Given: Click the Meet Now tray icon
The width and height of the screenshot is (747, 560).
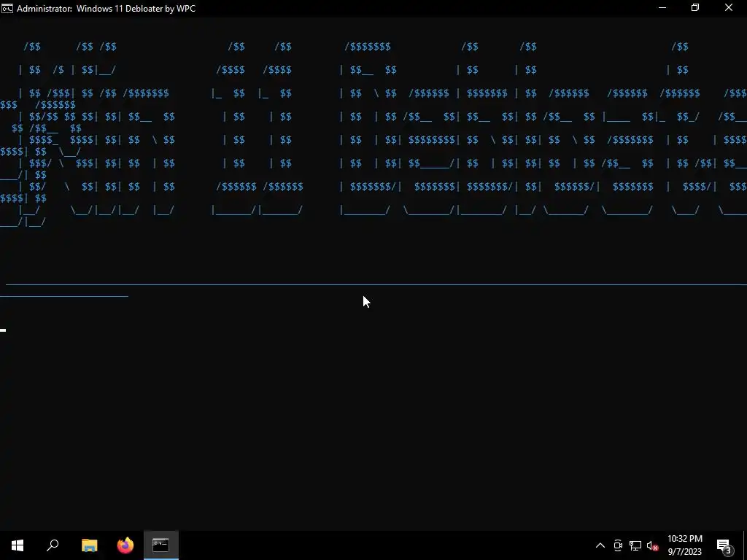Looking at the screenshot, I should click(x=618, y=545).
